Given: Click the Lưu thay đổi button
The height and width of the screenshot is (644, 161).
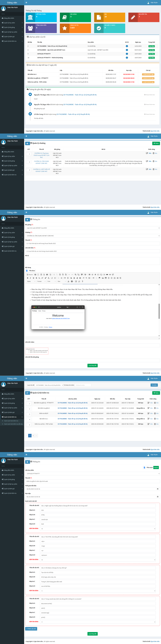Looking at the screenshot, I should (93, 365).
